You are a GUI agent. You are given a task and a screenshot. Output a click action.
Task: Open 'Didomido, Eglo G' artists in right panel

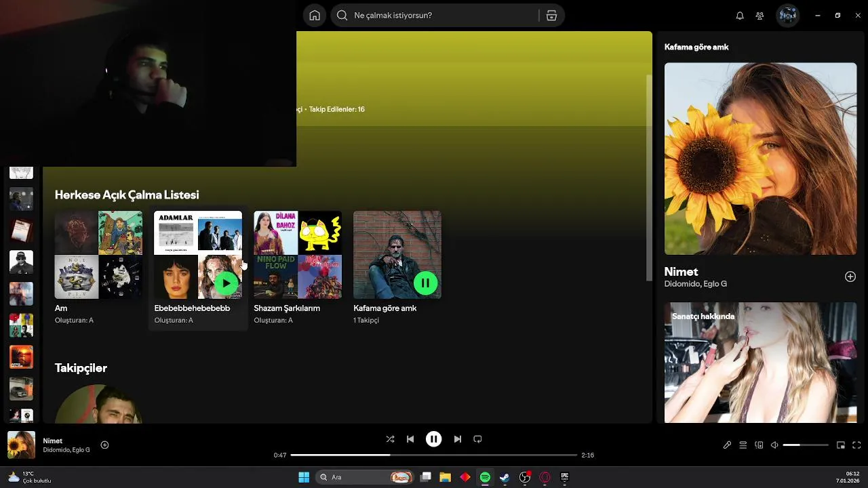click(695, 284)
